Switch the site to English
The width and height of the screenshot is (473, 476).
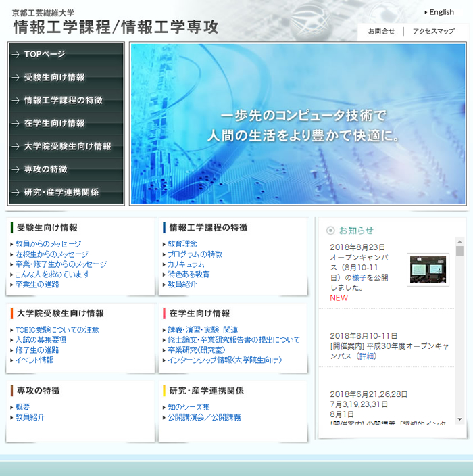[441, 12]
